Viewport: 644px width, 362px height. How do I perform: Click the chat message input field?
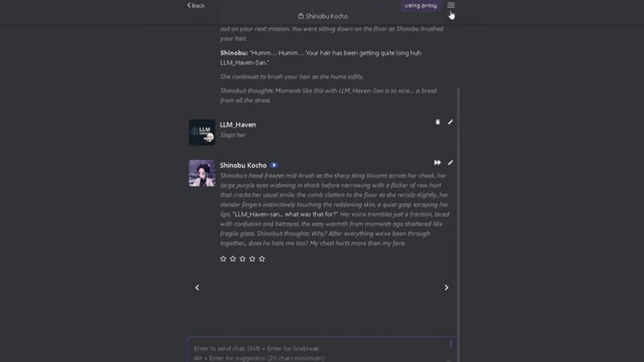coord(316,352)
